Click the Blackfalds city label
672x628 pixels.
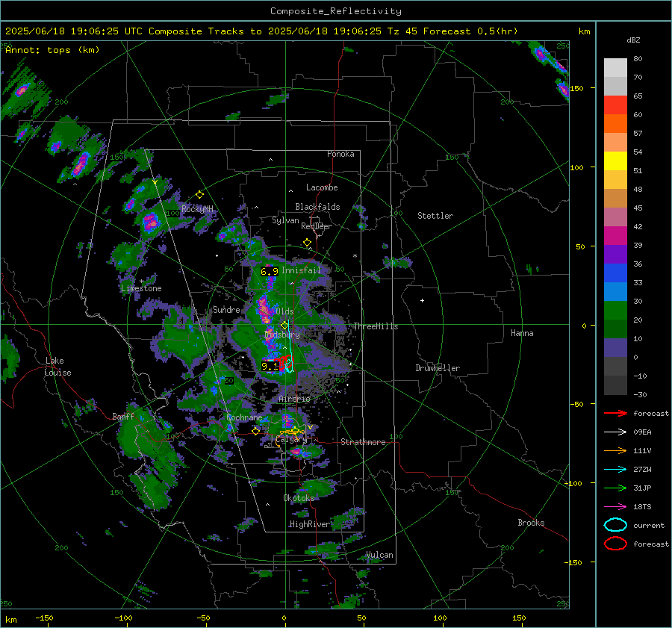pos(317,207)
